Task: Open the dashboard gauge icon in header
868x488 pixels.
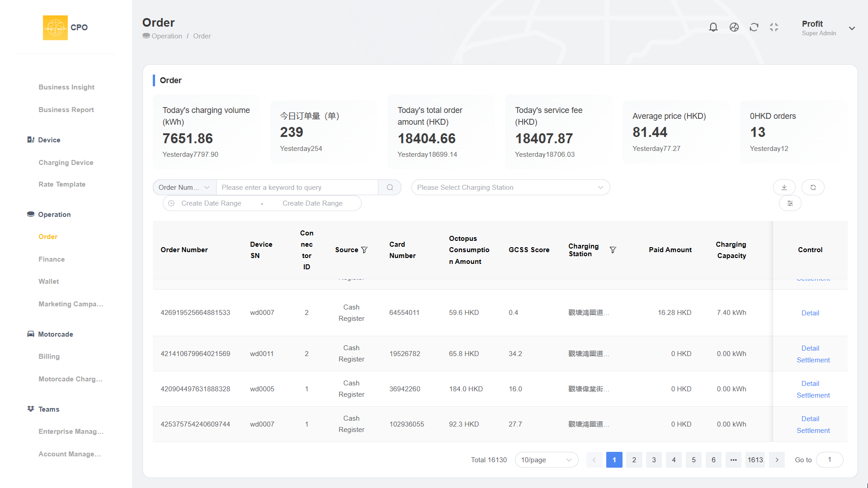Action: tap(734, 28)
